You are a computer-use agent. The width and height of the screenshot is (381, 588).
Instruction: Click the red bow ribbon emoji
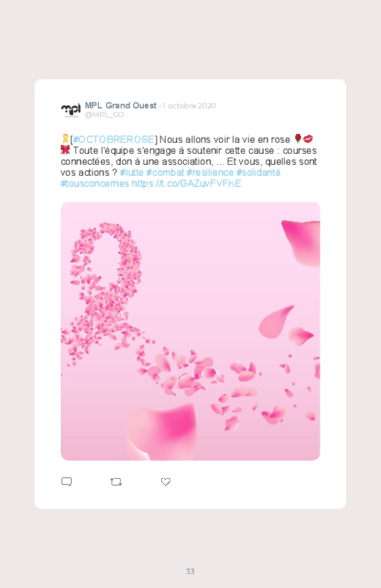point(65,150)
